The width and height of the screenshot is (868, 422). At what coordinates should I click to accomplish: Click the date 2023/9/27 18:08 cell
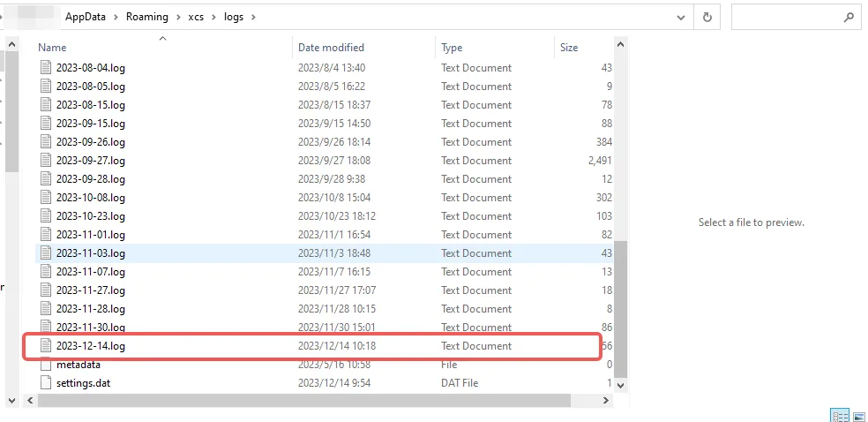click(x=333, y=161)
